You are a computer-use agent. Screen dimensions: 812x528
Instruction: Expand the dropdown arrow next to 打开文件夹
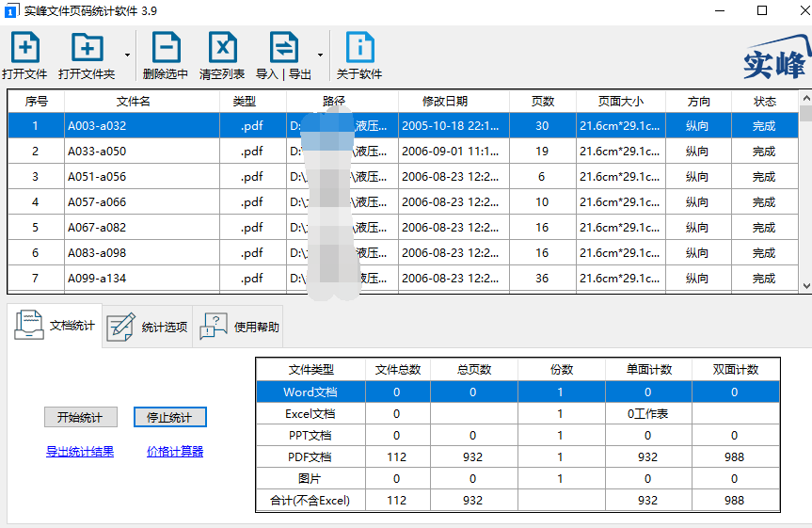pos(127,55)
